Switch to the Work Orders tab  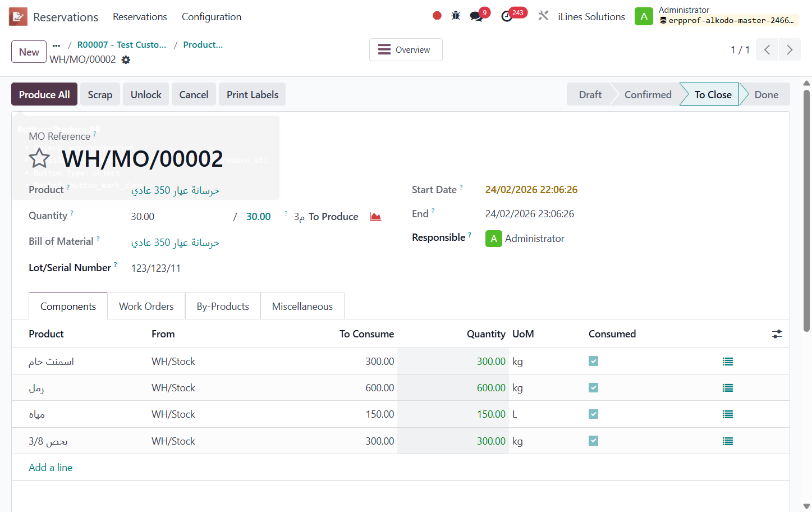pos(146,306)
